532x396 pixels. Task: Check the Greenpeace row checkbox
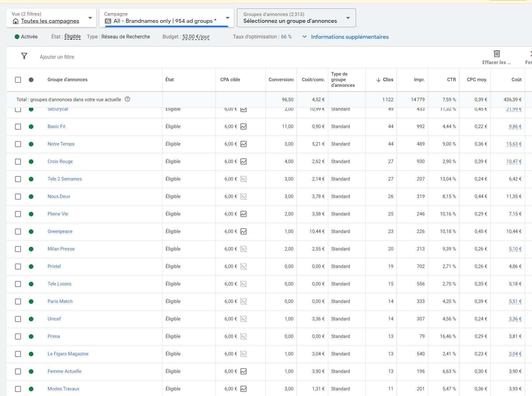pos(18,231)
